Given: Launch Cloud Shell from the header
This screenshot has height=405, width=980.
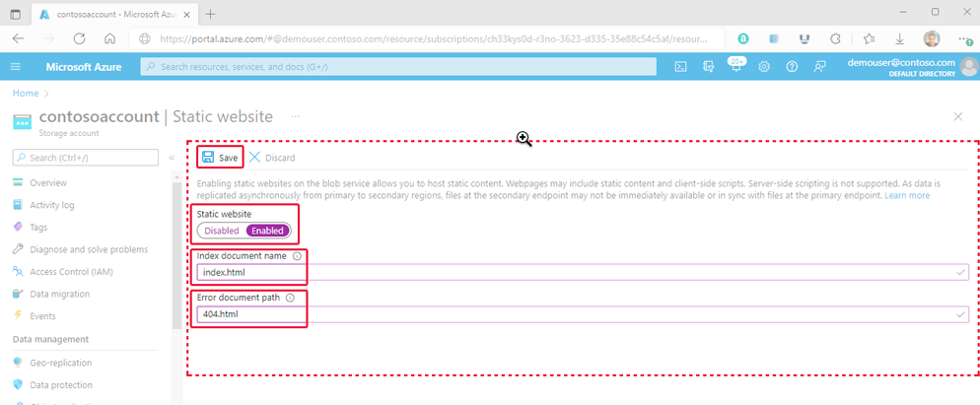Looking at the screenshot, I should 681,67.
